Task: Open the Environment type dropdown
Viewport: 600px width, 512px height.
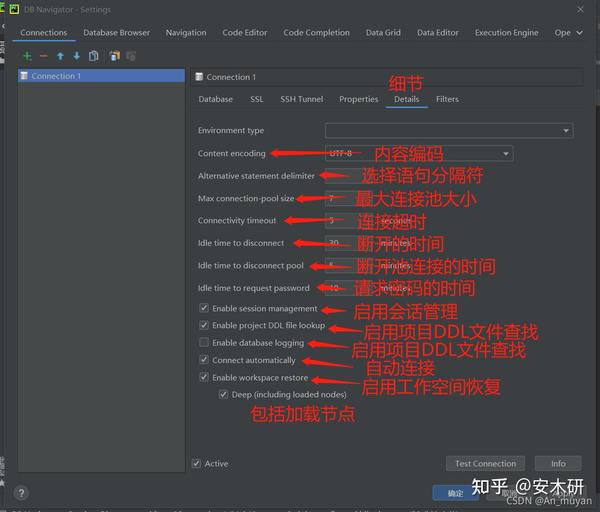Action: coord(449,131)
